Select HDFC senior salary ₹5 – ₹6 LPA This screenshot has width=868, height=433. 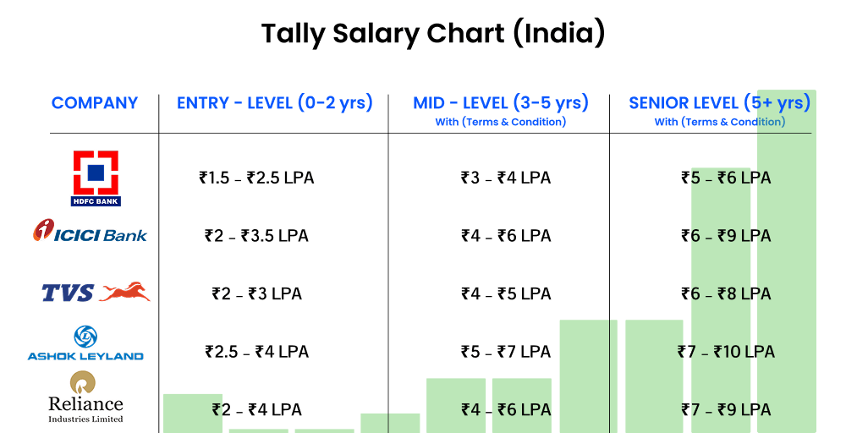coord(726,178)
